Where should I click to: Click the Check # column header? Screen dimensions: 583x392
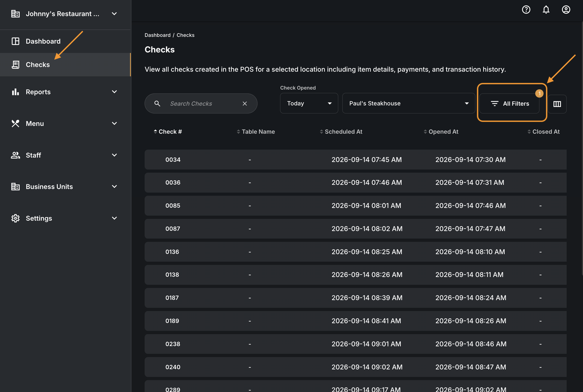[170, 132]
